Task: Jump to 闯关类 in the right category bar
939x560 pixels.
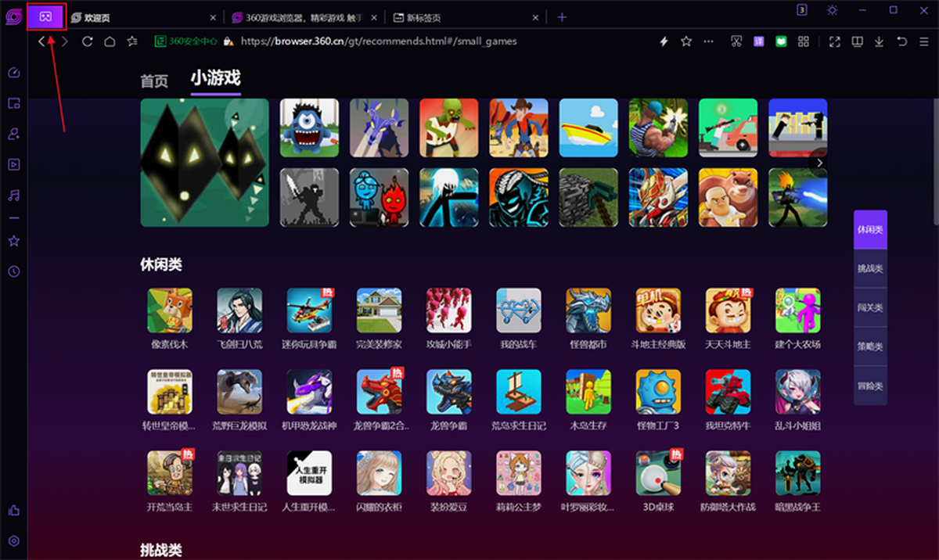Action: tap(870, 307)
